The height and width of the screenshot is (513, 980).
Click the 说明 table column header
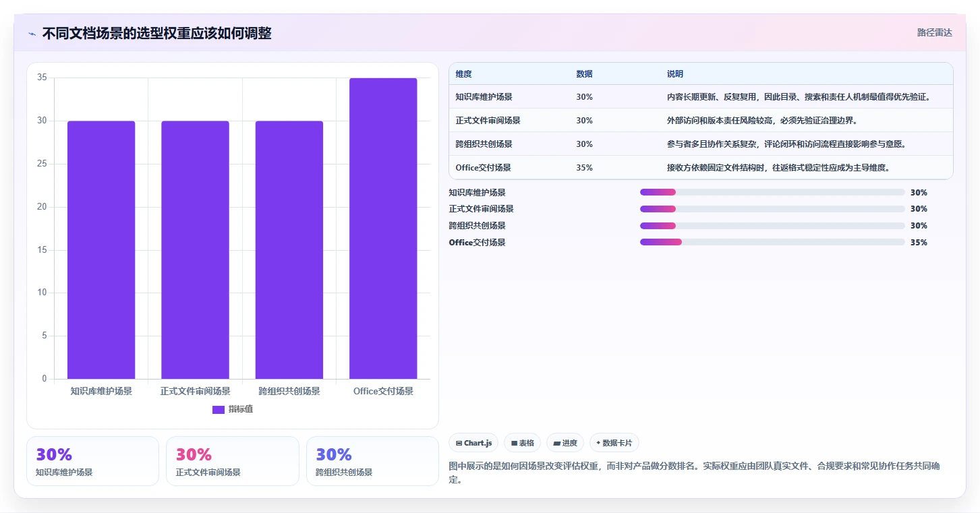675,73
